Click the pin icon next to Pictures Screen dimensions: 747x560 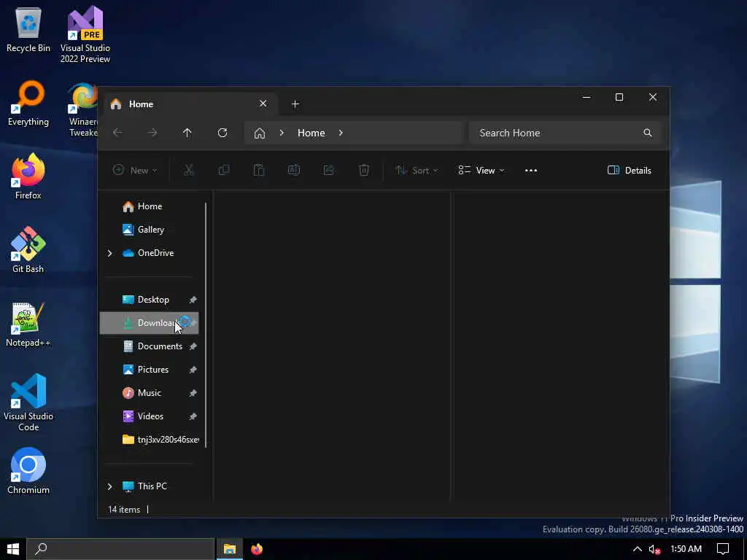point(193,370)
